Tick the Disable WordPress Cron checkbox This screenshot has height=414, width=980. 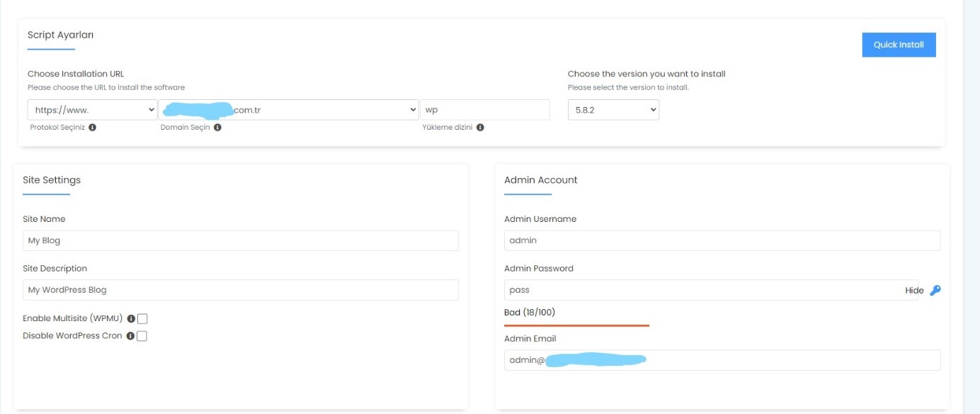click(x=142, y=336)
